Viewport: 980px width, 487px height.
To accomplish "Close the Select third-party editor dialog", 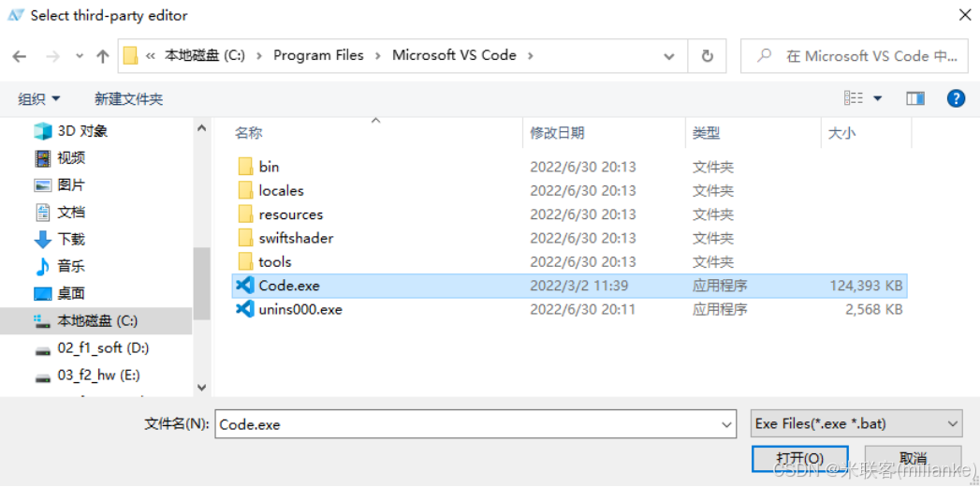I will coord(965,15).
